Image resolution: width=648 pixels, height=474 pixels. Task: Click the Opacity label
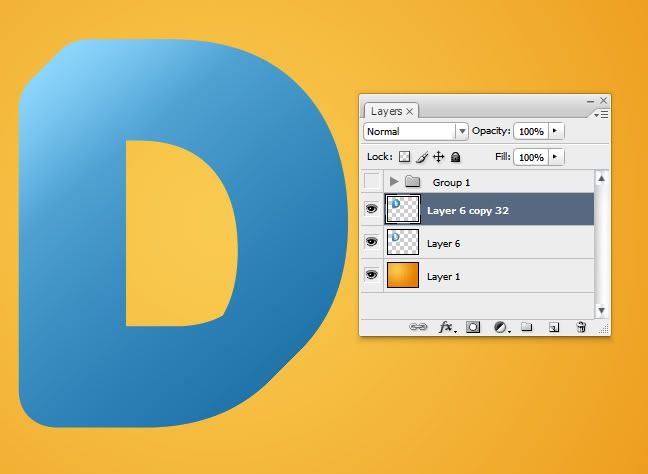[x=491, y=131]
